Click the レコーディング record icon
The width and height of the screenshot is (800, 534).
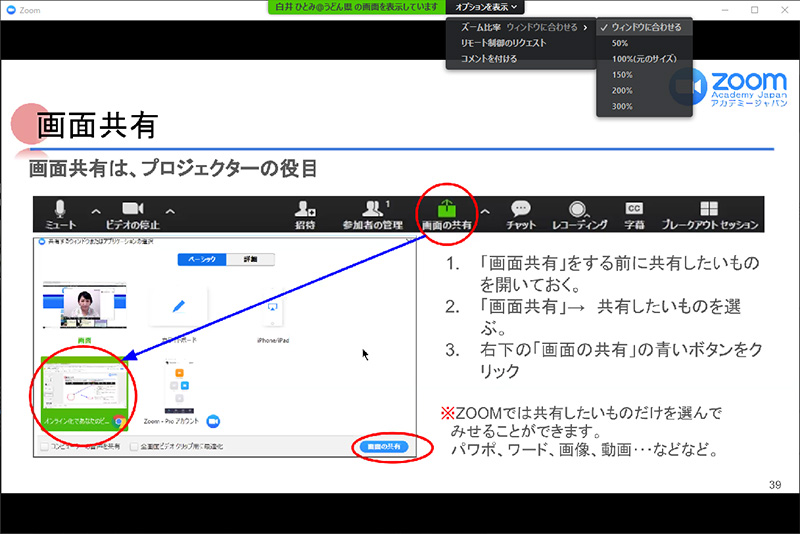click(578, 209)
